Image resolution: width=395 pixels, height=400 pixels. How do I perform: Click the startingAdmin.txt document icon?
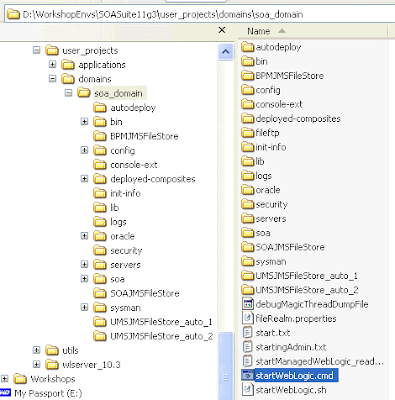[x=247, y=347]
